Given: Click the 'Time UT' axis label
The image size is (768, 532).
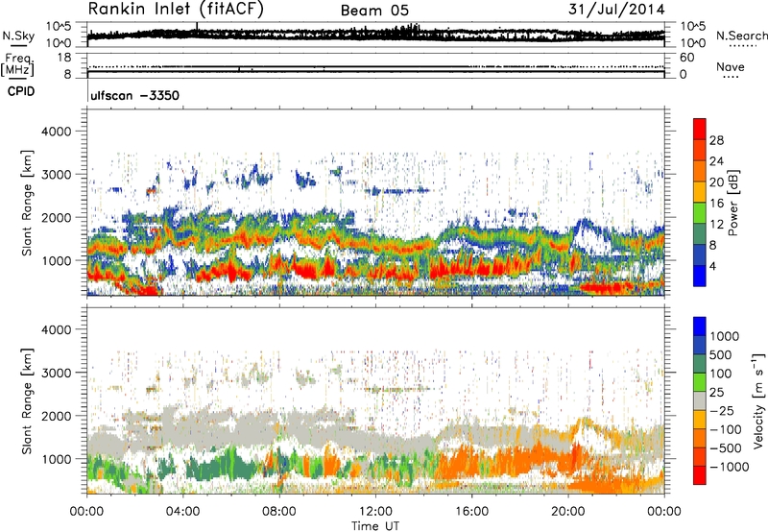Looking at the screenshot, I should (x=375, y=526).
